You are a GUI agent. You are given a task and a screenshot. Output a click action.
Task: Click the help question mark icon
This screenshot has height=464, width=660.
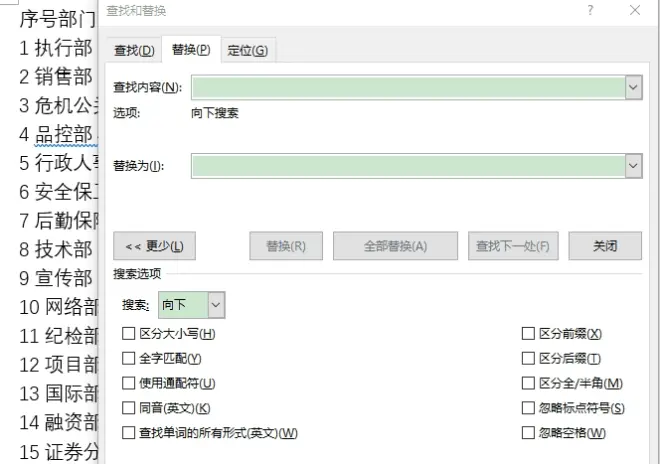pyautogui.click(x=590, y=10)
